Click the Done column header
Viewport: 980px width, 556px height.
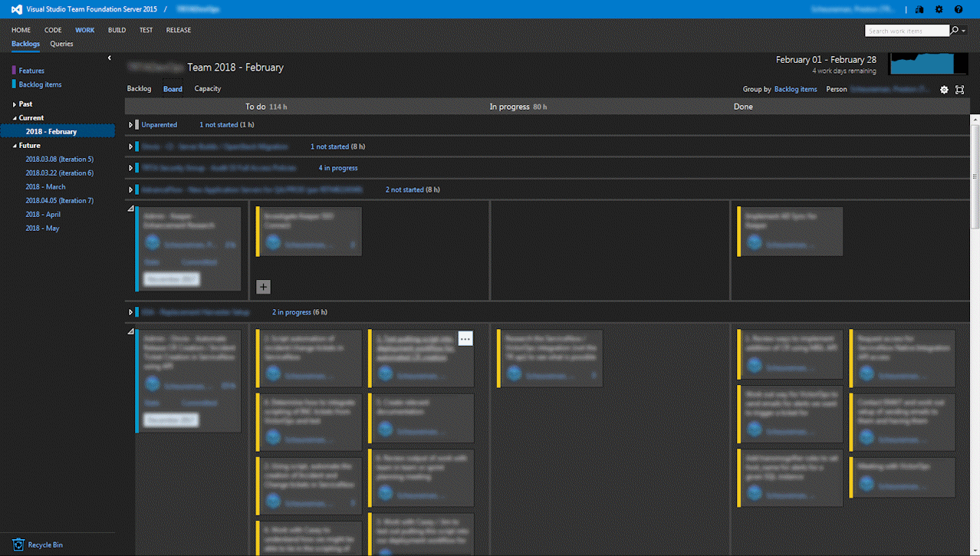[743, 107]
